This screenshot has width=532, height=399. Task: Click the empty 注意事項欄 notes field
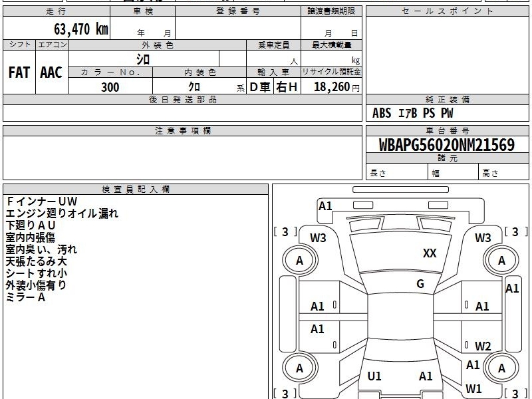(182, 158)
